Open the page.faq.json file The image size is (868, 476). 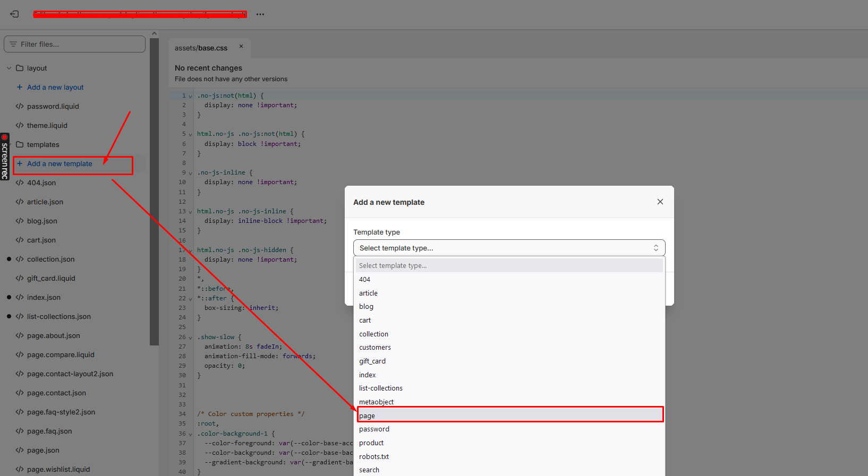click(49, 431)
